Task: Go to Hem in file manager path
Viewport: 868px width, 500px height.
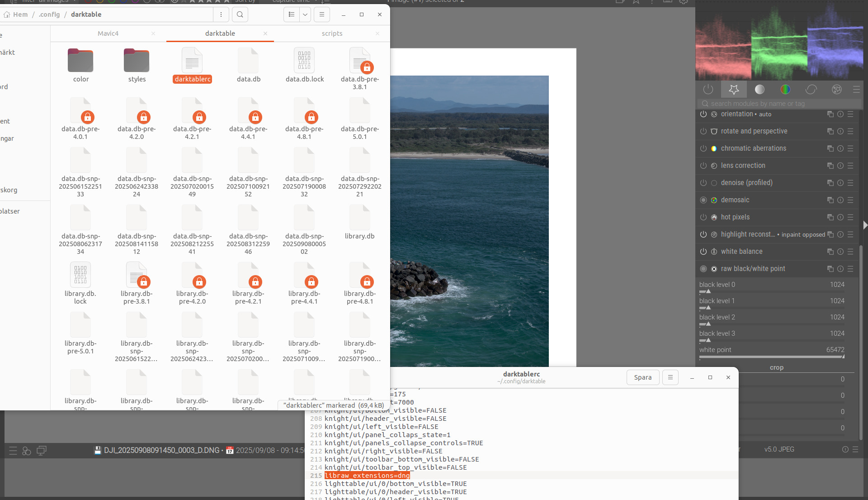Action: 16,14
